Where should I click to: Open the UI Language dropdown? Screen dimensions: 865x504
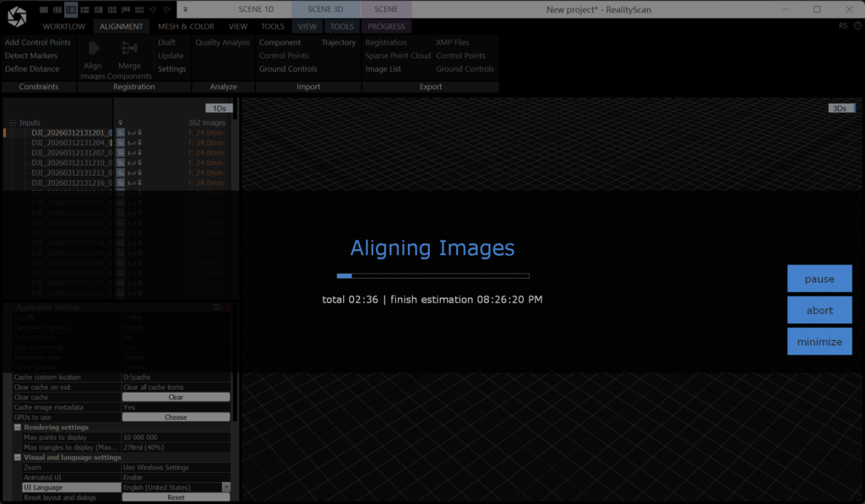[226, 487]
